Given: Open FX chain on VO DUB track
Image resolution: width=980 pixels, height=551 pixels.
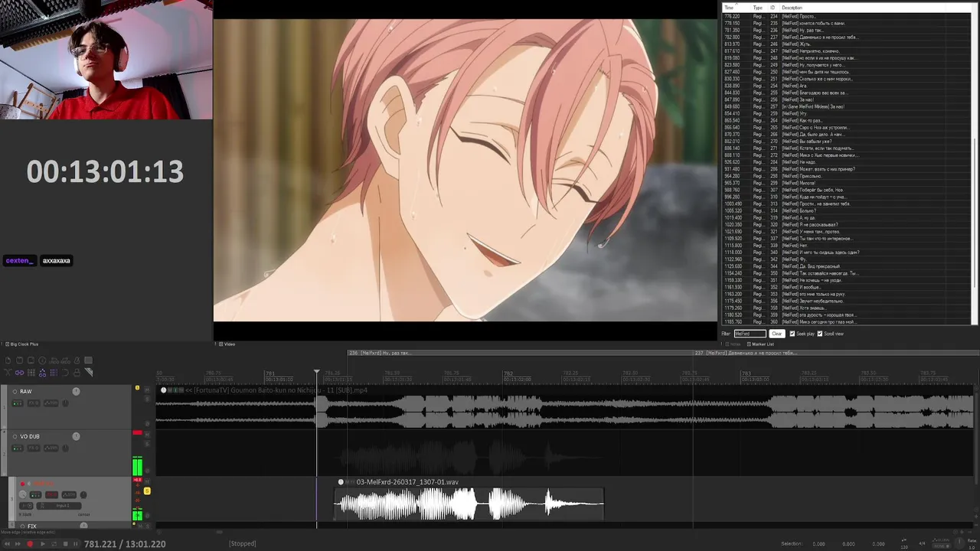Looking at the screenshot, I should (33, 448).
